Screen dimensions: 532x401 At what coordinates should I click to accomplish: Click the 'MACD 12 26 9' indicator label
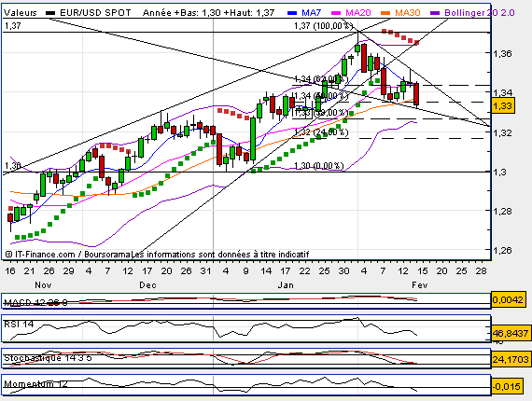point(35,302)
